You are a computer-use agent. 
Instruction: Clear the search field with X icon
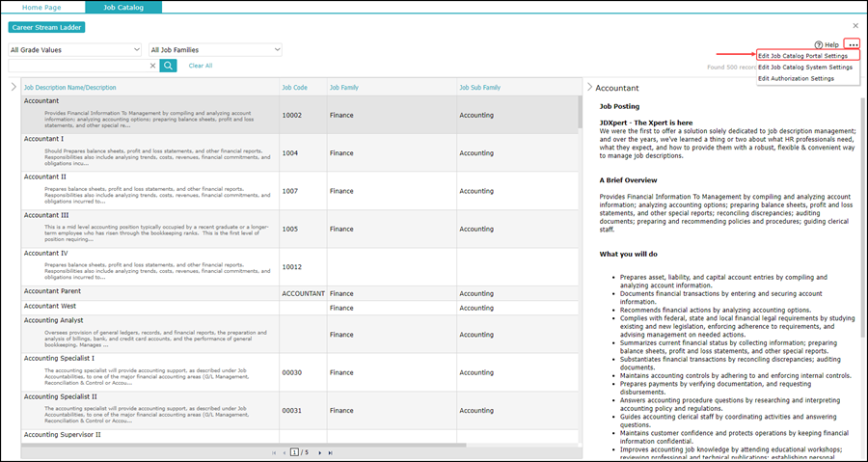(152, 66)
